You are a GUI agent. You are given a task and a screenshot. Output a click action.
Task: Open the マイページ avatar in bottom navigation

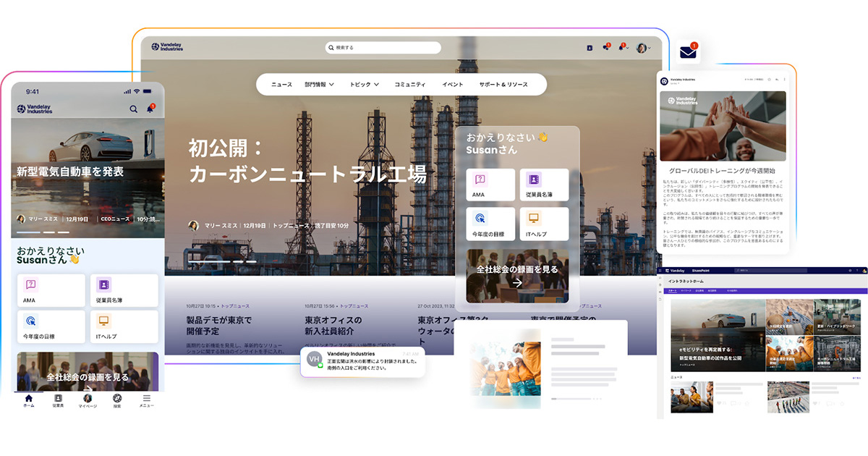pyautogui.click(x=88, y=400)
